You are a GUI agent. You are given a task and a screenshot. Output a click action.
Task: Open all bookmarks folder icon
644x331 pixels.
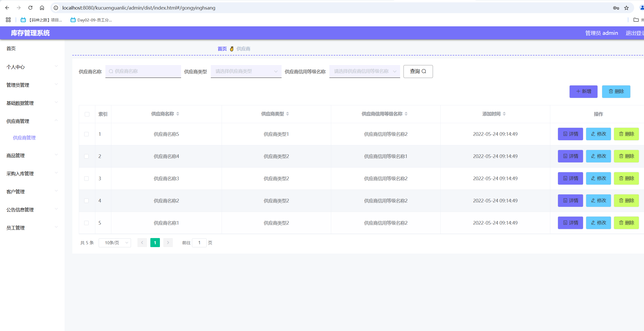click(636, 20)
